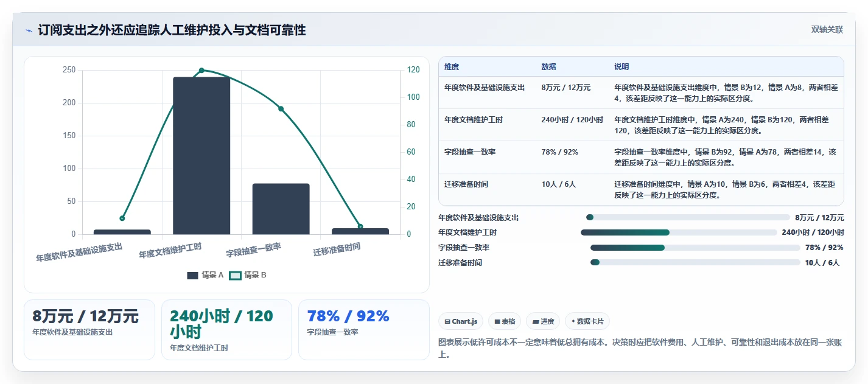Click the 说明 column header
Viewport: 868px width, 384px height.
(x=621, y=67)
